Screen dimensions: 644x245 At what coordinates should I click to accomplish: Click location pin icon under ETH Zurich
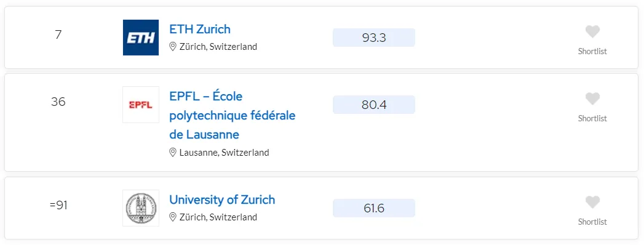(x=173, y=46)
